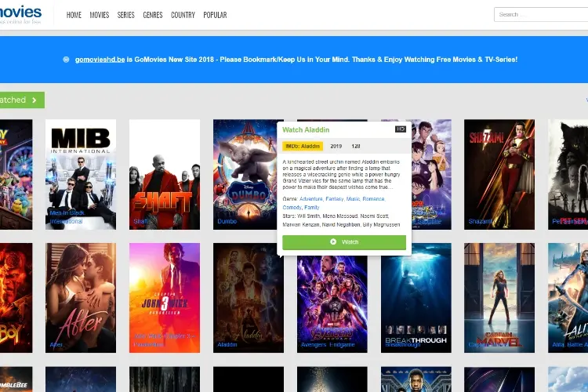Click the play icon on Watch button
This screenshot has height=392, width=588.
click(333, 242)
